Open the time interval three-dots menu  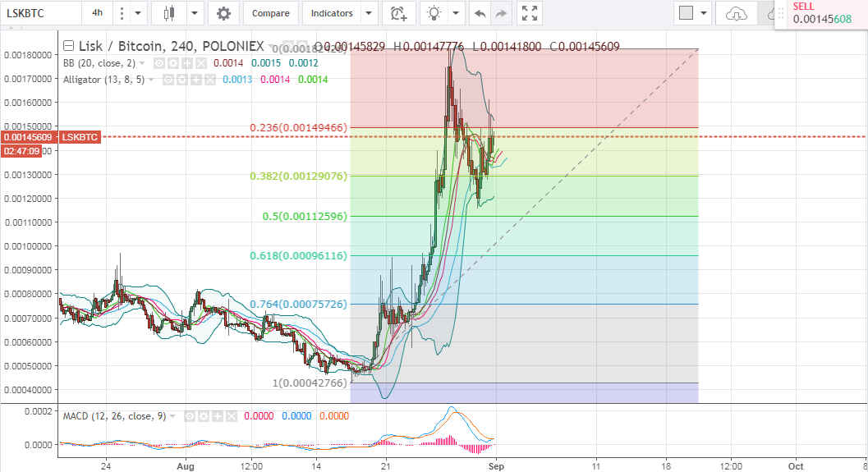[x=122, y=13]
